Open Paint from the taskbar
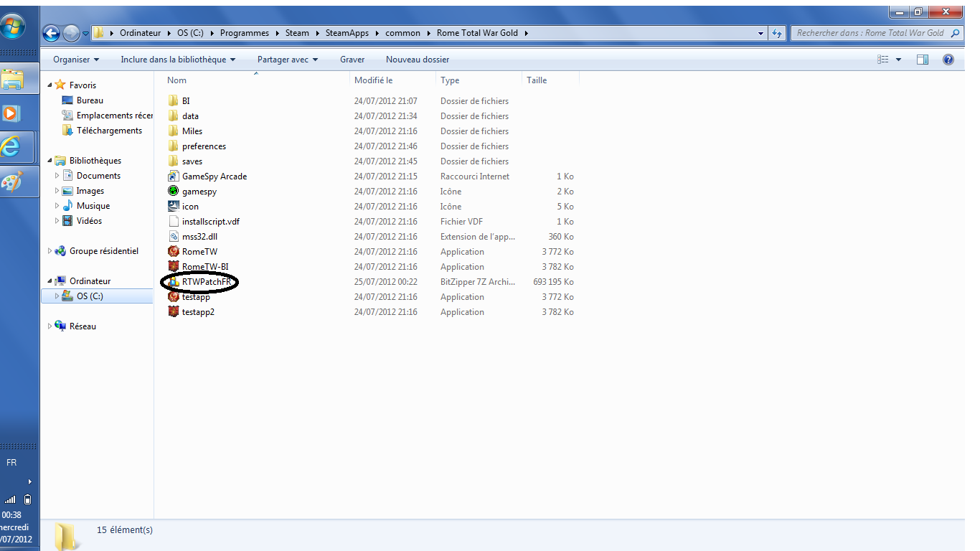Image resolution: width=980 pixels, height=551 pixels. [x=11, y=182]
